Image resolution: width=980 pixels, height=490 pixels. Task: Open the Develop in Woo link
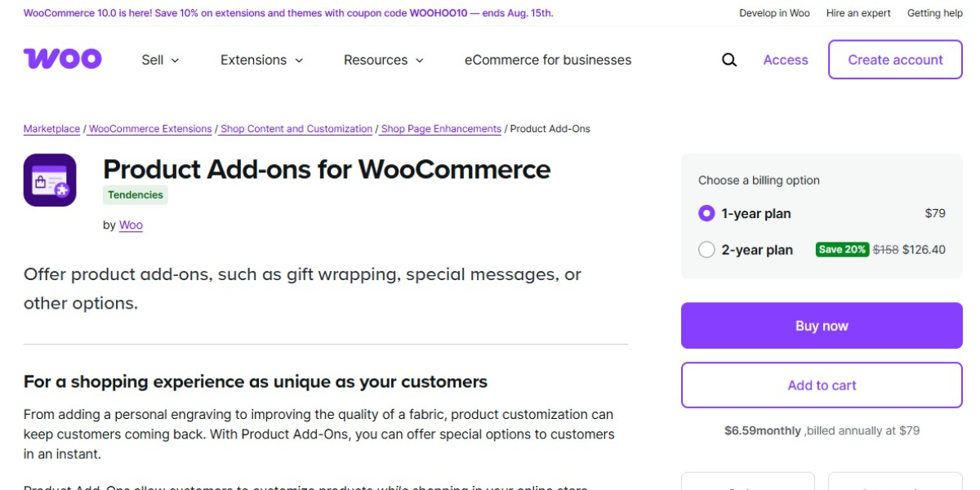(x=774, y=13)
